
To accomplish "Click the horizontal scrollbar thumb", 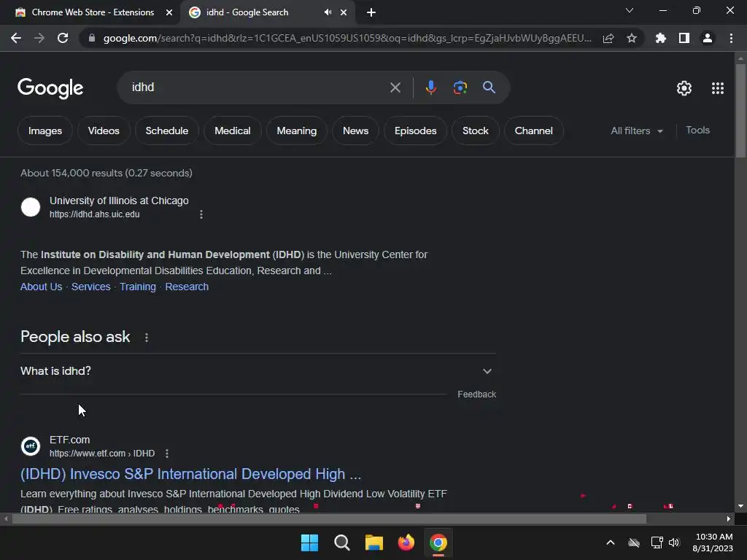I will click(329, 518).
